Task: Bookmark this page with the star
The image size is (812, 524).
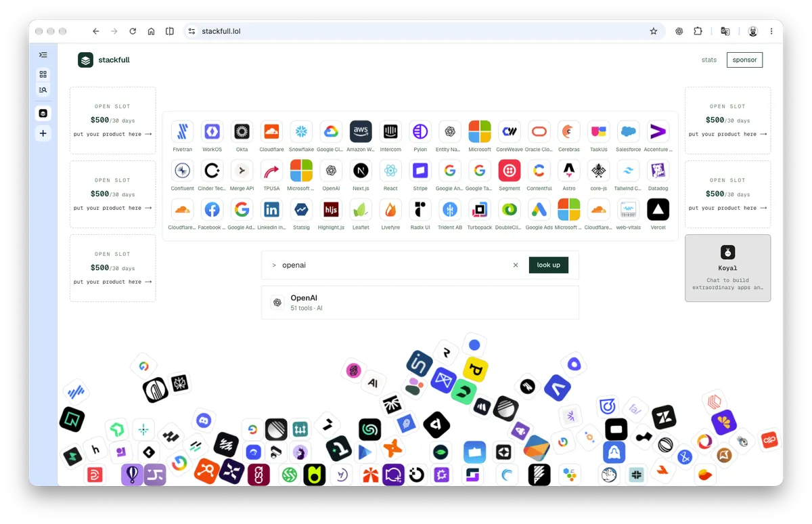Action: click(x=653, y=31)
